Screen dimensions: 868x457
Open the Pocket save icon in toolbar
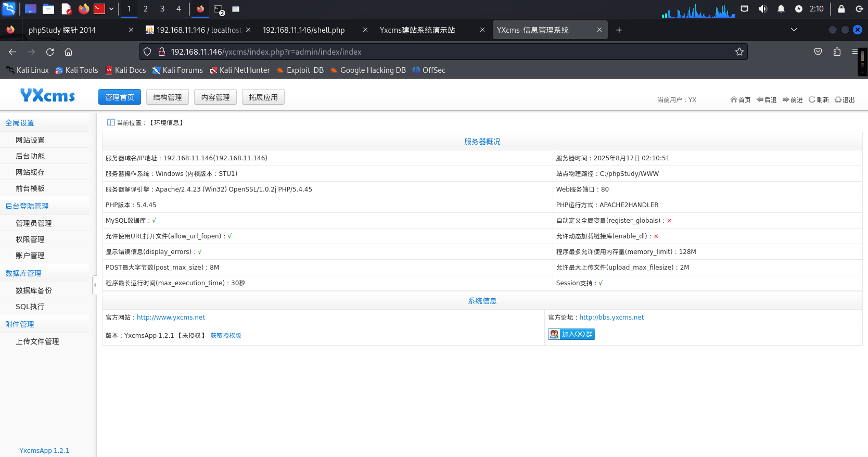pos(818,52)
